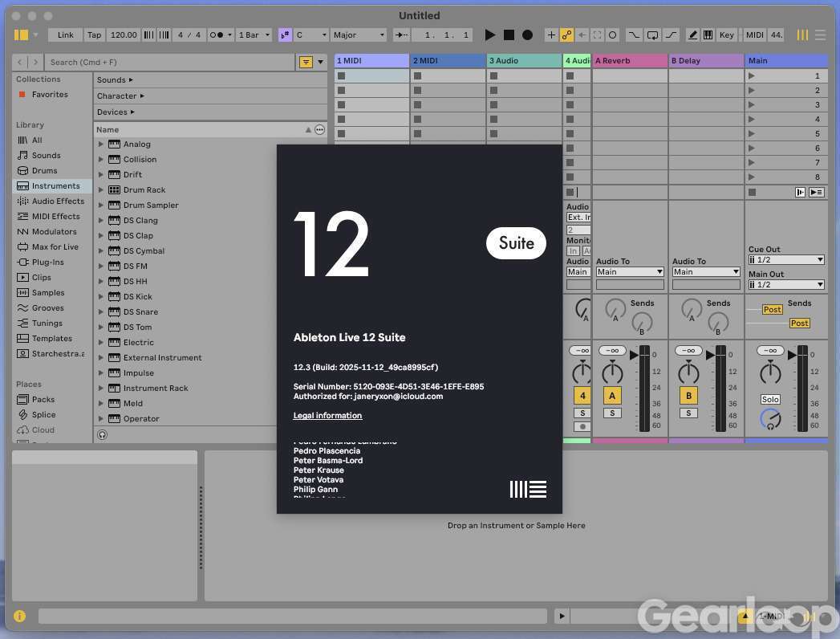The width and height of the screenshot is (840, 639).
Task: Open the Cue Out dropdown
Action: [786, 260]
